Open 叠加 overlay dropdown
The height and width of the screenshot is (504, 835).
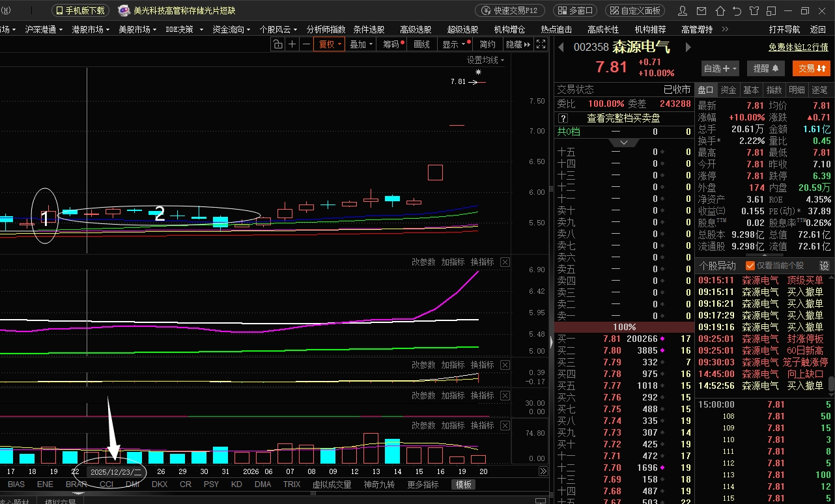point(361,44)
